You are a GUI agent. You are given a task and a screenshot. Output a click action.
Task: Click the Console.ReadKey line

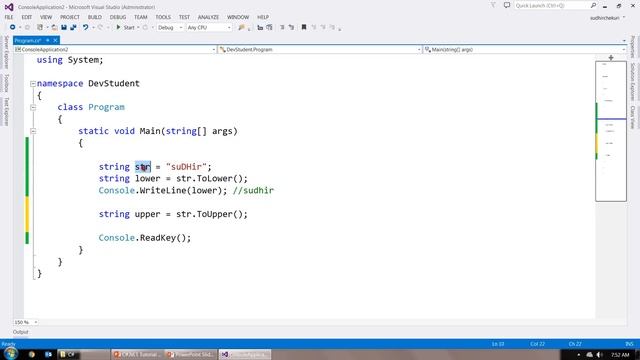[145, 238]
